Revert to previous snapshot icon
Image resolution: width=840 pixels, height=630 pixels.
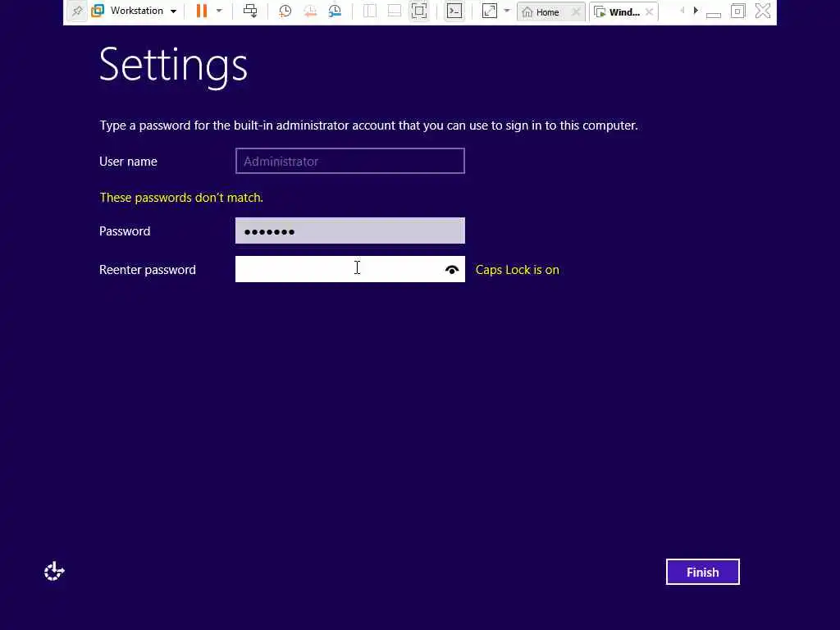click(310, 11)
